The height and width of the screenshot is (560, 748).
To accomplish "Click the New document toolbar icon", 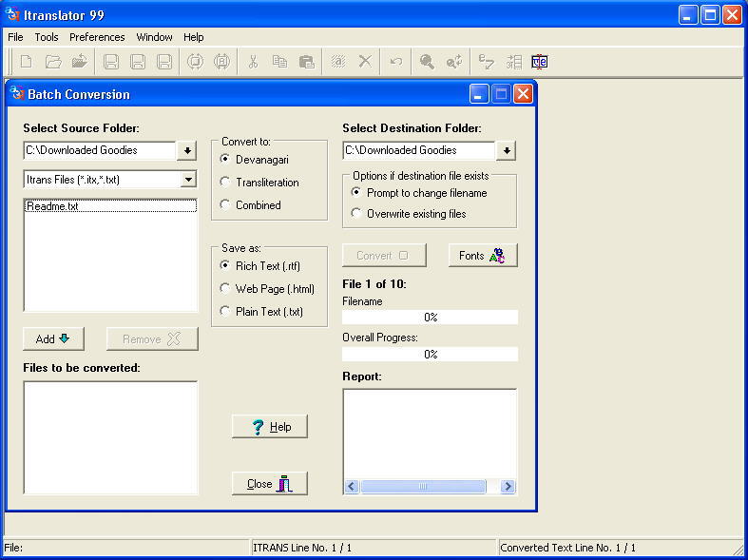I will coord(27,62).
